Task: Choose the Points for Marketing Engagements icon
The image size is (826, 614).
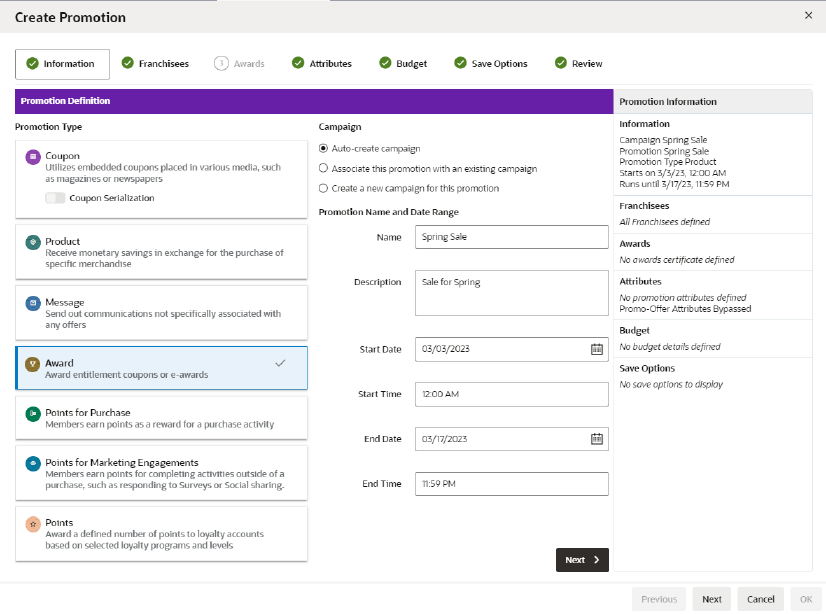Action: click(x=33, y=463)
